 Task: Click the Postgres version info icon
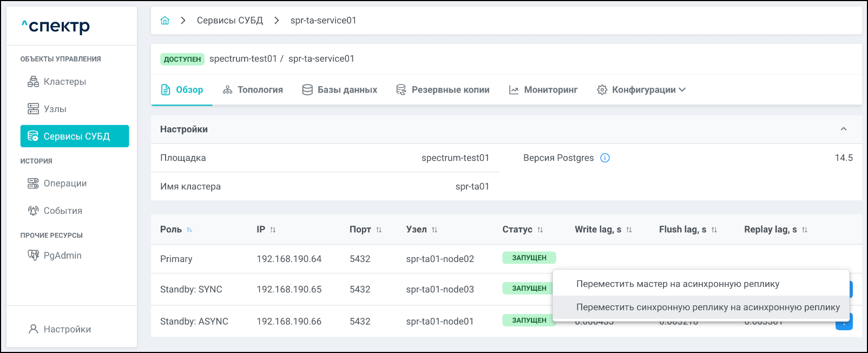(605, 158)
